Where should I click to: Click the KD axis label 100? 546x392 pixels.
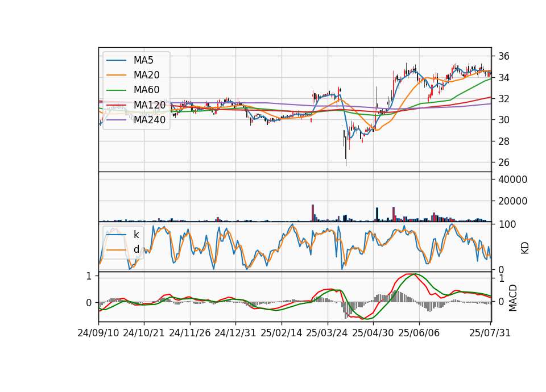(x=507, y=224)
